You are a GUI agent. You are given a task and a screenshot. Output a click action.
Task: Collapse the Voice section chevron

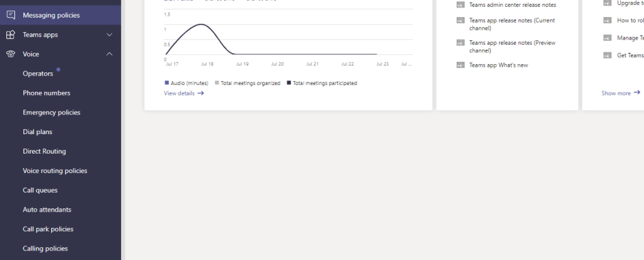point(110,54)
